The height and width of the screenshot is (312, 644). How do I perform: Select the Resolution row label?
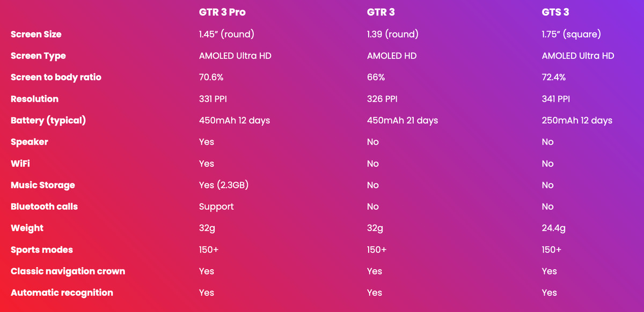[34, 99]
